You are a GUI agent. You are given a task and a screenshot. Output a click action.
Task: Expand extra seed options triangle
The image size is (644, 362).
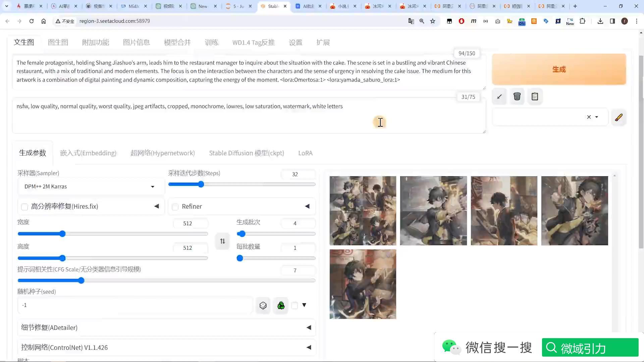pos(304,305)
